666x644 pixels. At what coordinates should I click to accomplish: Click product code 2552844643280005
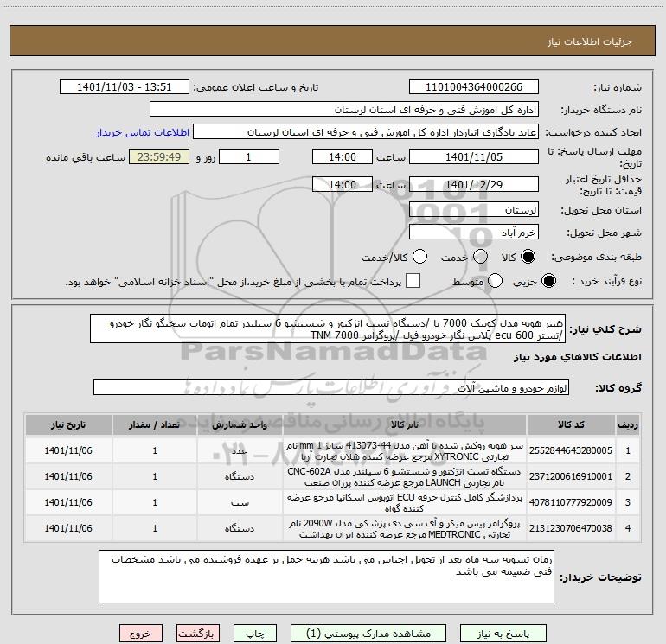coord(571,450)
